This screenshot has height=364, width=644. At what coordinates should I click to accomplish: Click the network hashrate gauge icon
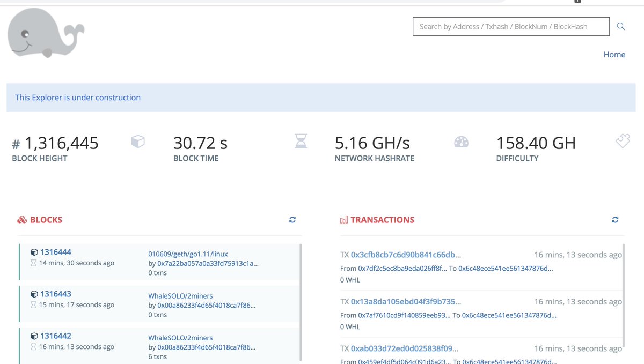[462, 142]
